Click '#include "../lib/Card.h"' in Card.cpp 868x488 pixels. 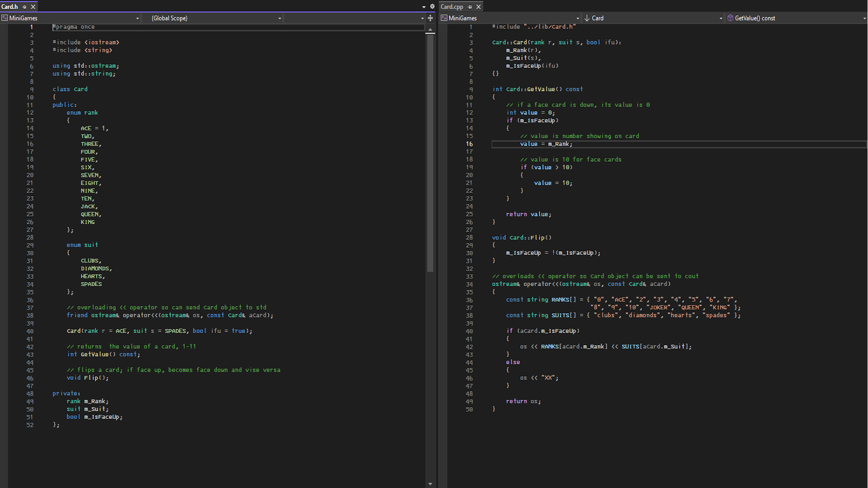tap(534, 27)
